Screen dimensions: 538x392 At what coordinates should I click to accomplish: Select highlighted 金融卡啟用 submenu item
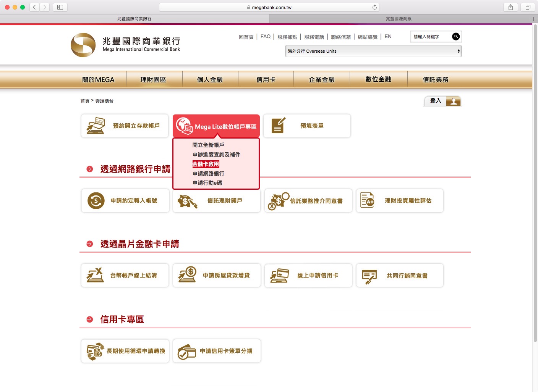206,164
